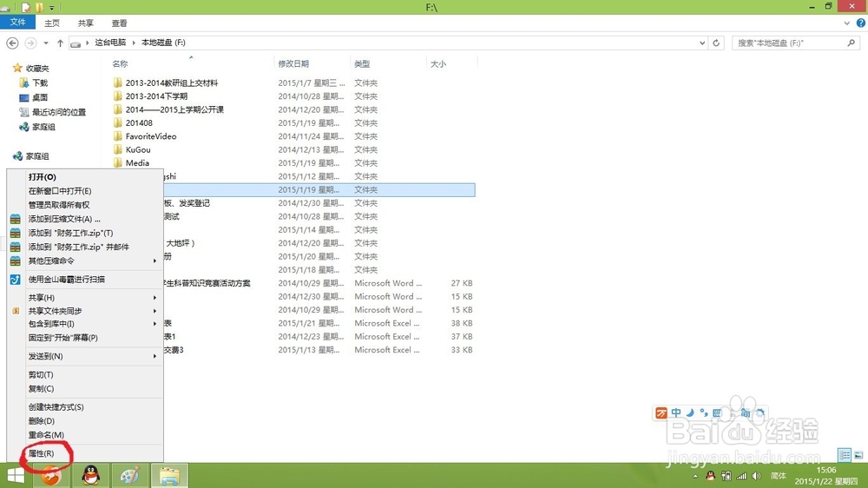The height and width of the screenshot is (488, 868).
Task: Click 简体 language indicator in tray
Action: 779,476
